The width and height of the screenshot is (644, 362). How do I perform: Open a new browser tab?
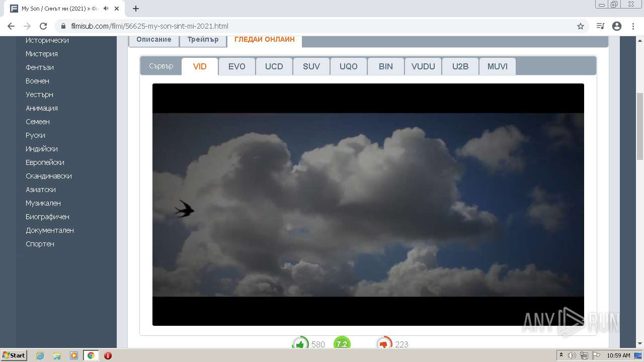136,9
